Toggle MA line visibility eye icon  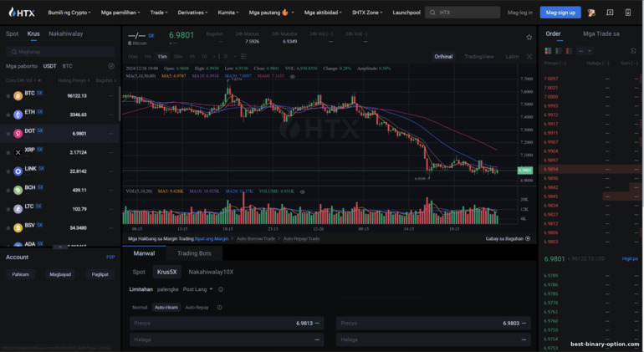[x=293, y=76]
